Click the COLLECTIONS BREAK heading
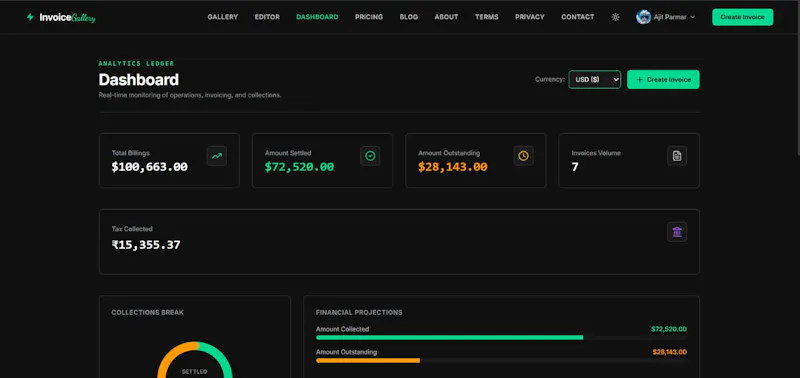The image size is (800, 378). coord(148,312)
